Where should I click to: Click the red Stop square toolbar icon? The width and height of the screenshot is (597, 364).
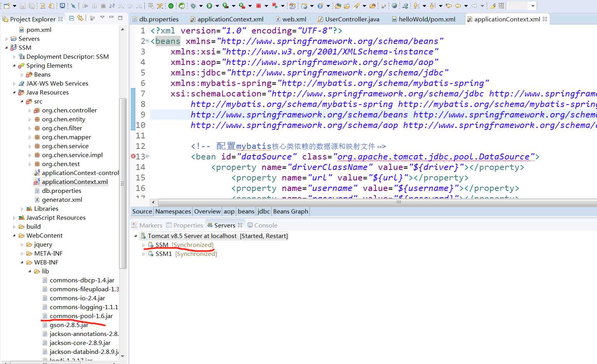[x=258, y=6]
